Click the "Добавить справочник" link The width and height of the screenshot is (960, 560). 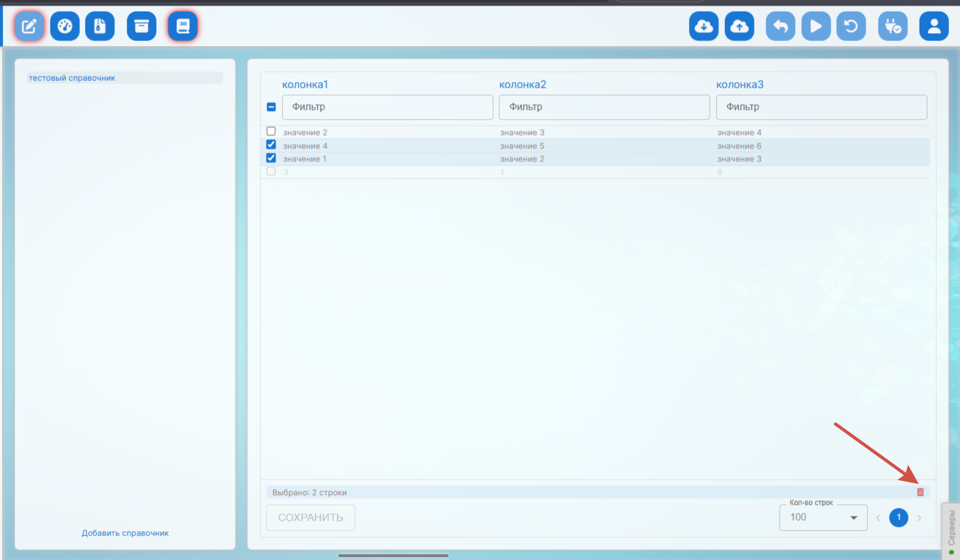[125, 533]
